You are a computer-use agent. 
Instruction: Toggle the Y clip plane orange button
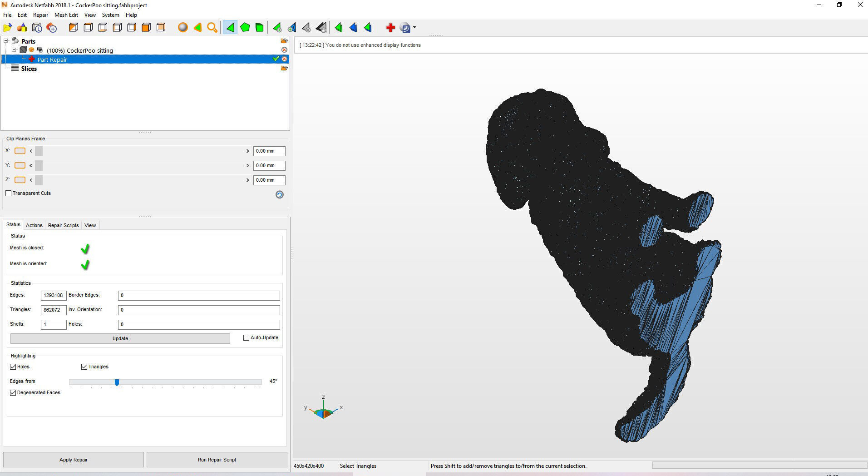[x=20, y=165]
